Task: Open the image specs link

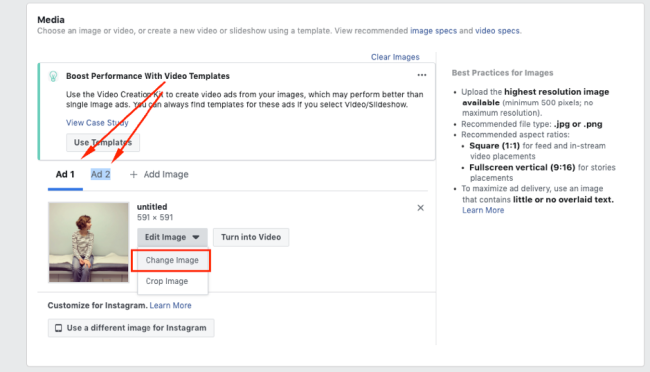Action: [x=434, y=31]
